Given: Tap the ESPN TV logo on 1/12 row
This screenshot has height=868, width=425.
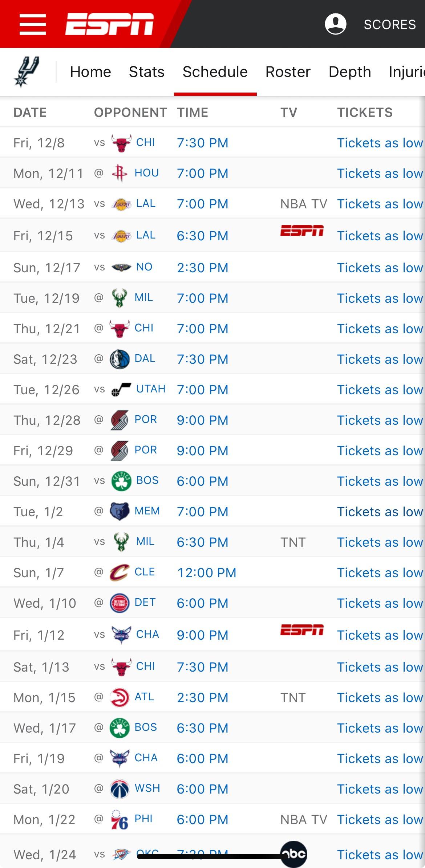Looking at the screenshot, I should (301, 630).
